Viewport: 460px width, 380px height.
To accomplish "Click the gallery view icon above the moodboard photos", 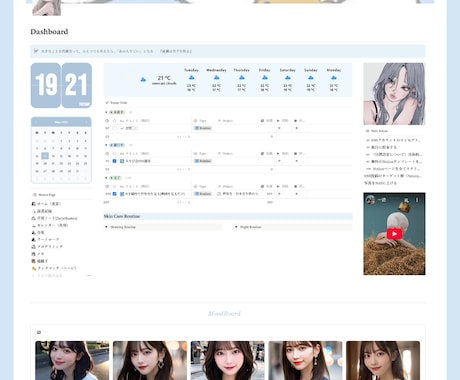I will tap(39, 332).
